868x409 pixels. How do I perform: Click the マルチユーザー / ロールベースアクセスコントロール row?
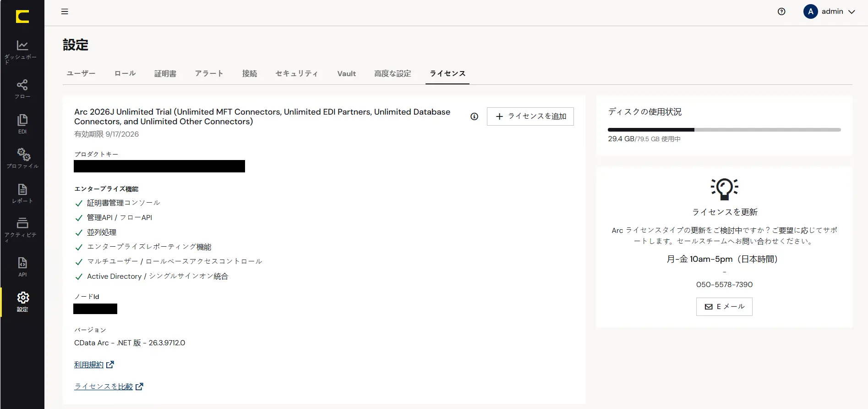point(169,261)
